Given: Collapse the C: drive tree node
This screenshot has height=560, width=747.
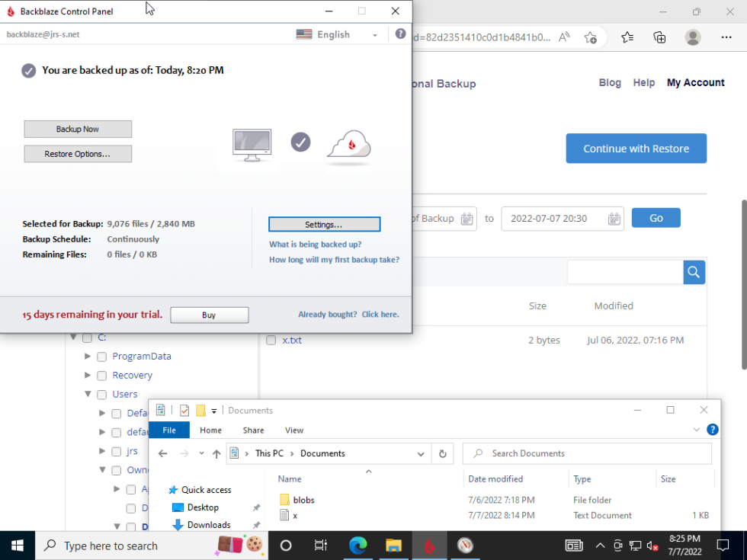Looking at the screenshot, I should 73,337.
